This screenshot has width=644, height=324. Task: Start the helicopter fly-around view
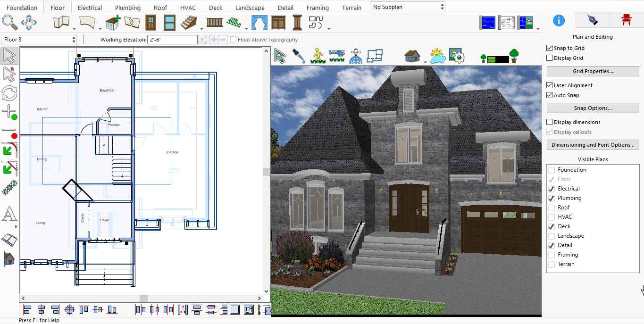coord(337,56)
